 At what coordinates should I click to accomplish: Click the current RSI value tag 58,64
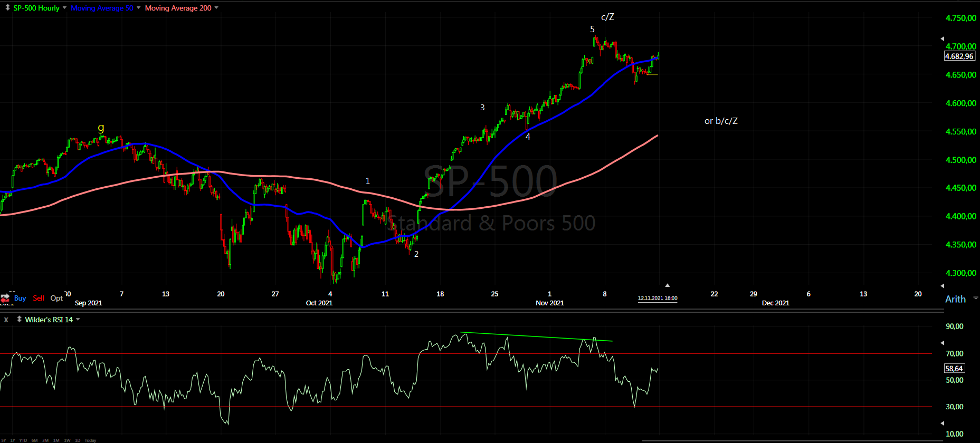click(x=954, y=369)
